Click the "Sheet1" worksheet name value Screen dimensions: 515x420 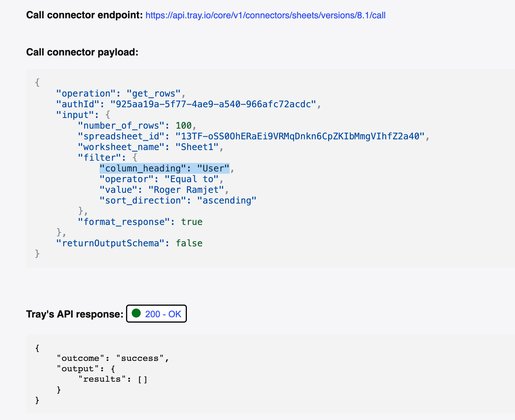197,147
